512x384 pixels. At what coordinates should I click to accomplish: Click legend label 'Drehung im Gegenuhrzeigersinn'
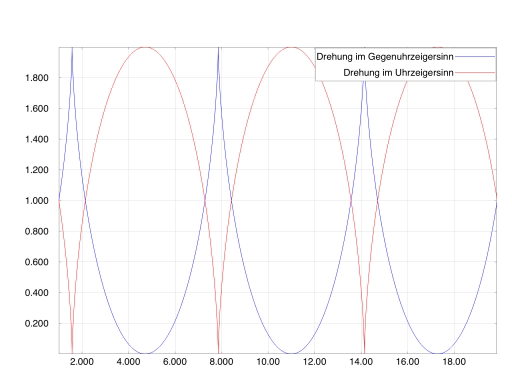coord(385,57)
